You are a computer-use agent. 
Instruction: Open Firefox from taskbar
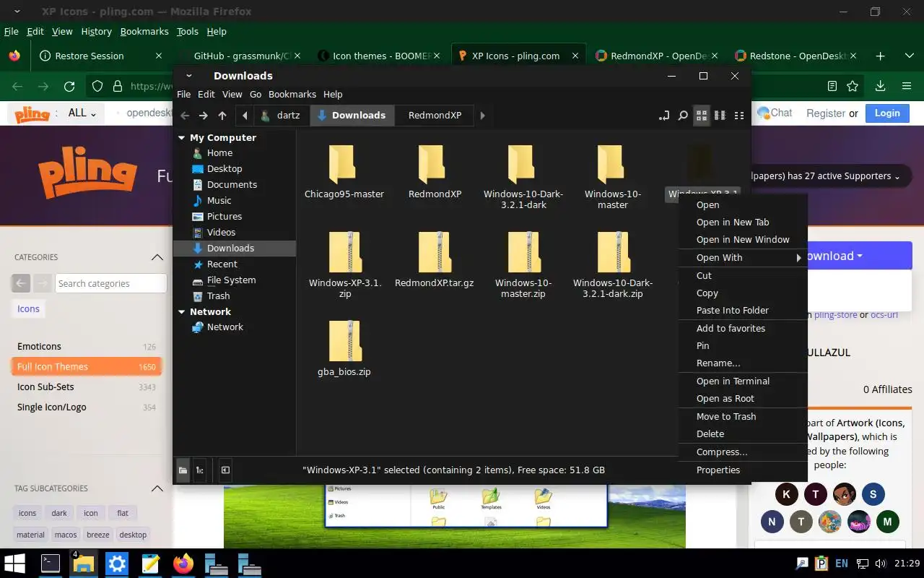(x=183, y=564)
